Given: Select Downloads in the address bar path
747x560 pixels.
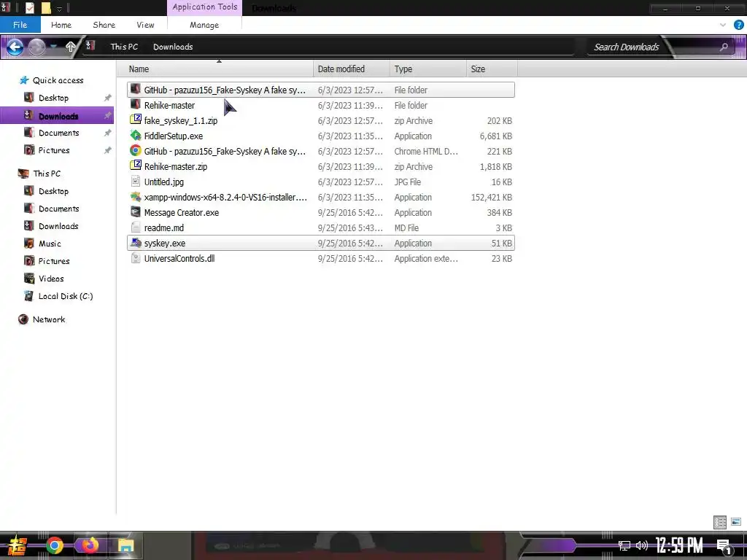Looking at the screenshot, I should click(x=173, y=47).
